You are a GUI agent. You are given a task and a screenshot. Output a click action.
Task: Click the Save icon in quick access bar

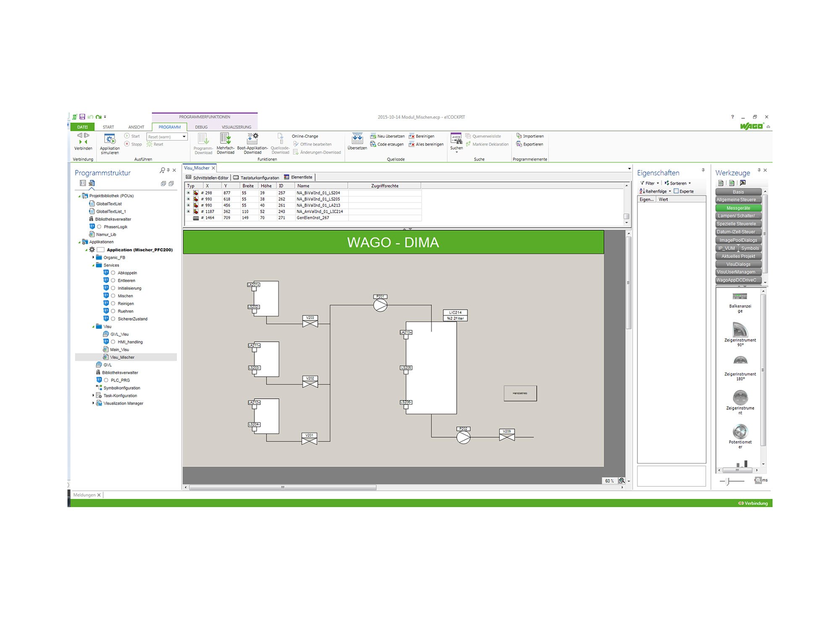[82, 117]
